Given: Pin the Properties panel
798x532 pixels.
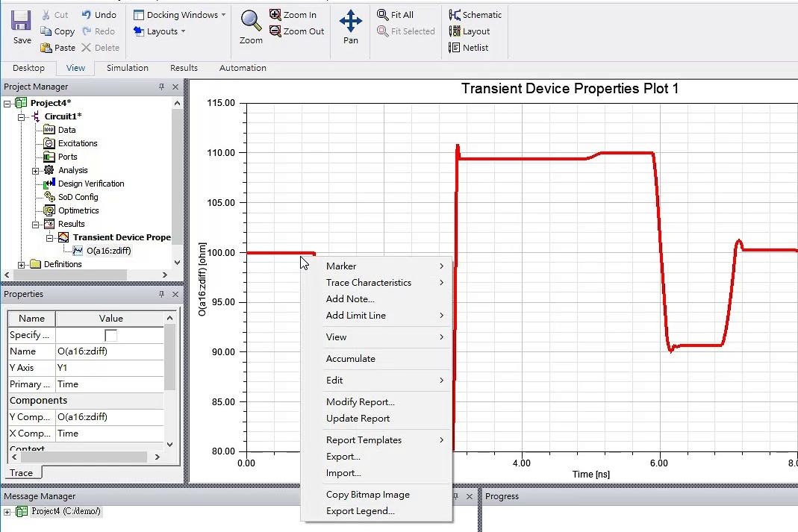Looking at the screenshot, I should click(161, 295).
